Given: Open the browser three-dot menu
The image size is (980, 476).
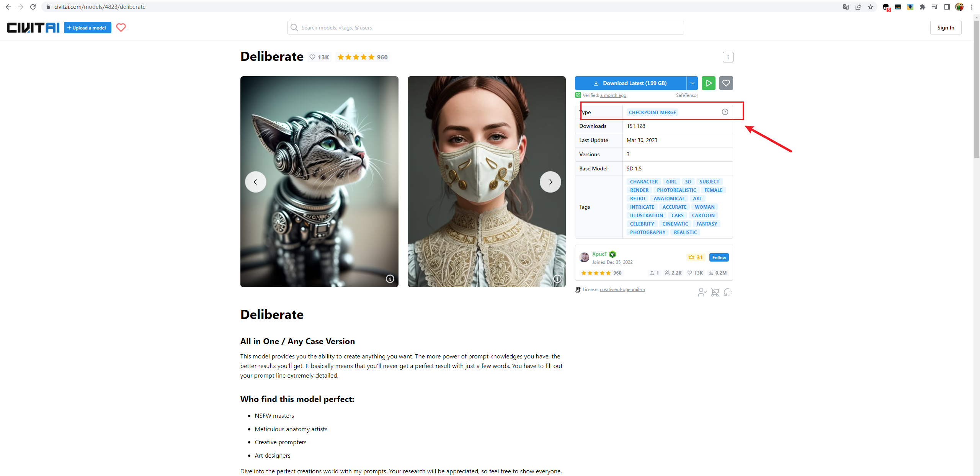Looking at the screenshot, I should point(972,7).
